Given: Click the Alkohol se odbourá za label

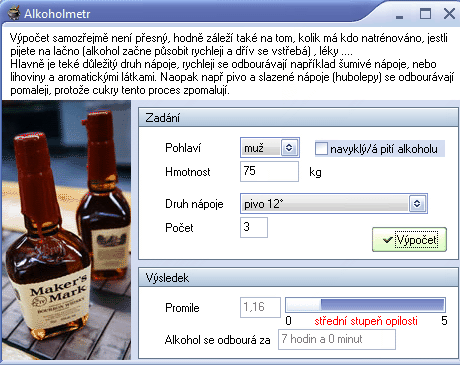Looking at the screenshot, I should pyautogui.click(x=217, y=340).
